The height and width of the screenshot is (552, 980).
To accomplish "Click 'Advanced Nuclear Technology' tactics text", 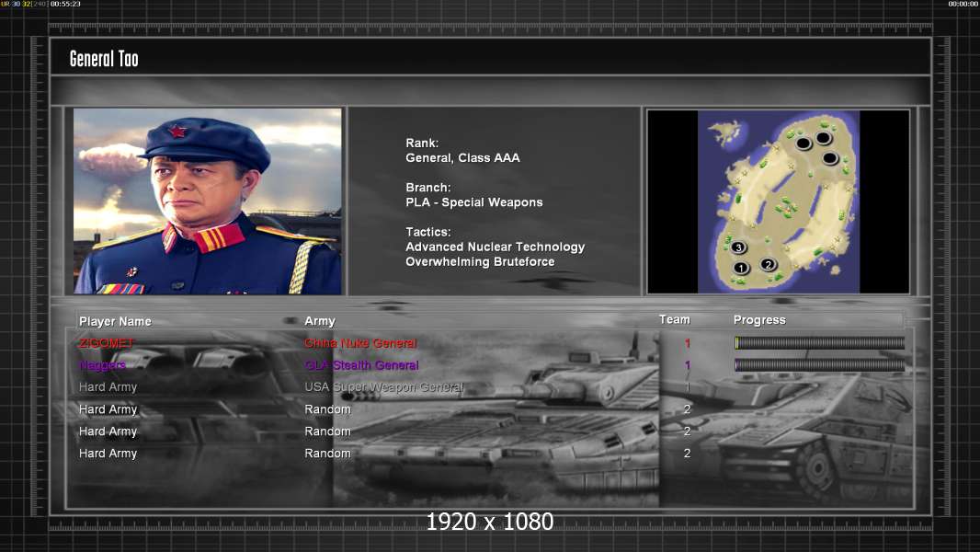I will click(495, 247).
